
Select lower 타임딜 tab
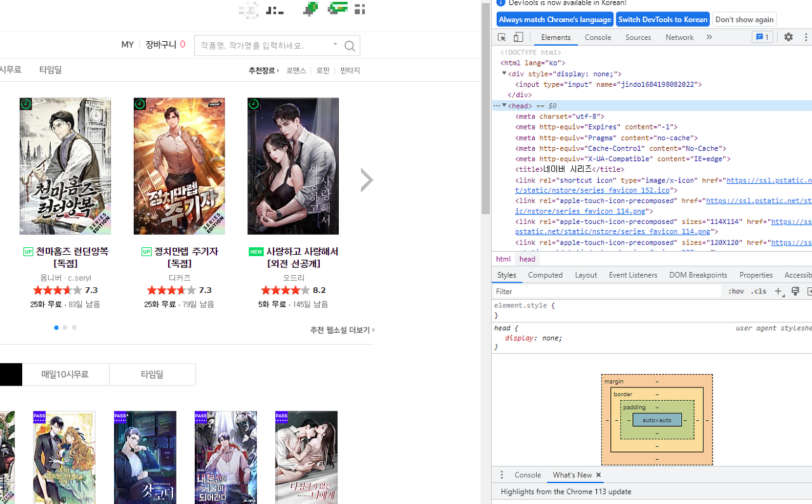152,375
